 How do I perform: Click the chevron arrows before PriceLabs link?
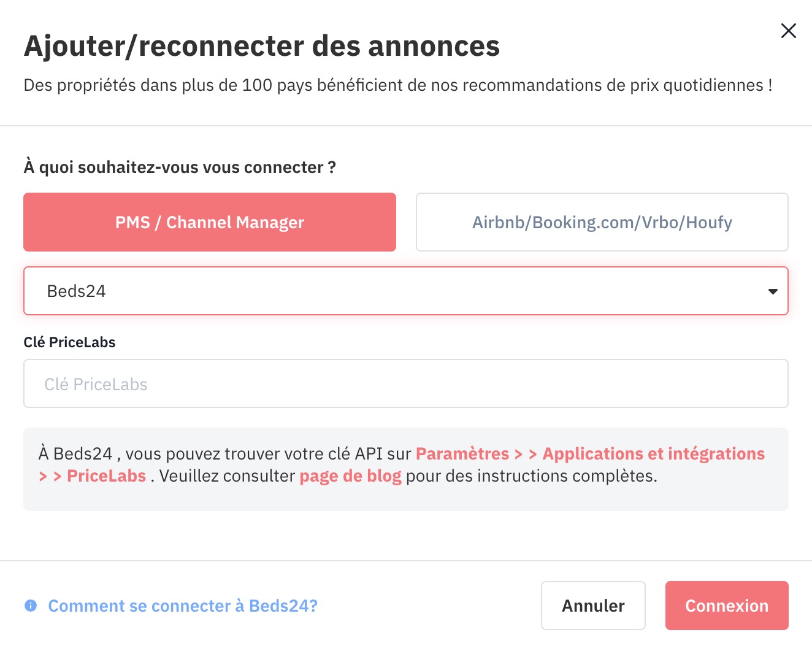point(50,476)
